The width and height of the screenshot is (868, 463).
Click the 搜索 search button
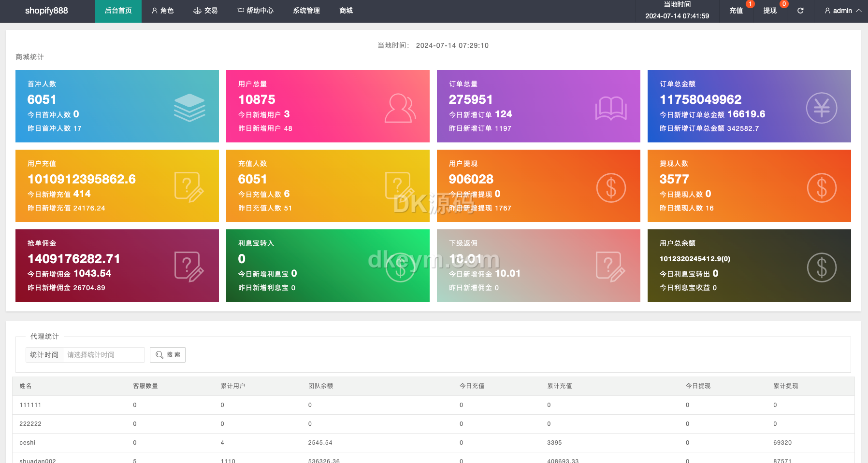pyautogui.click(x=168, y=355)
